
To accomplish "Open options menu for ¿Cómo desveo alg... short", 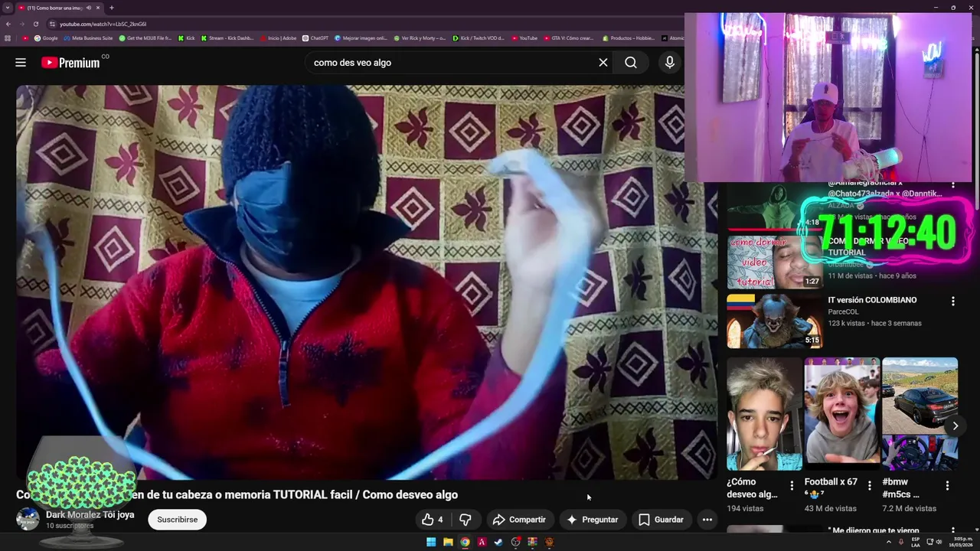I will click(x=792, y=485).
